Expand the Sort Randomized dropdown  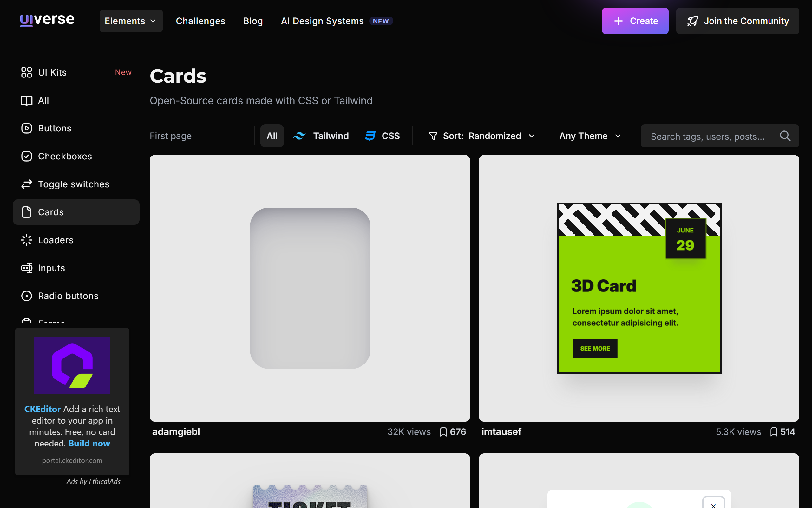click(x=481, y=136)
